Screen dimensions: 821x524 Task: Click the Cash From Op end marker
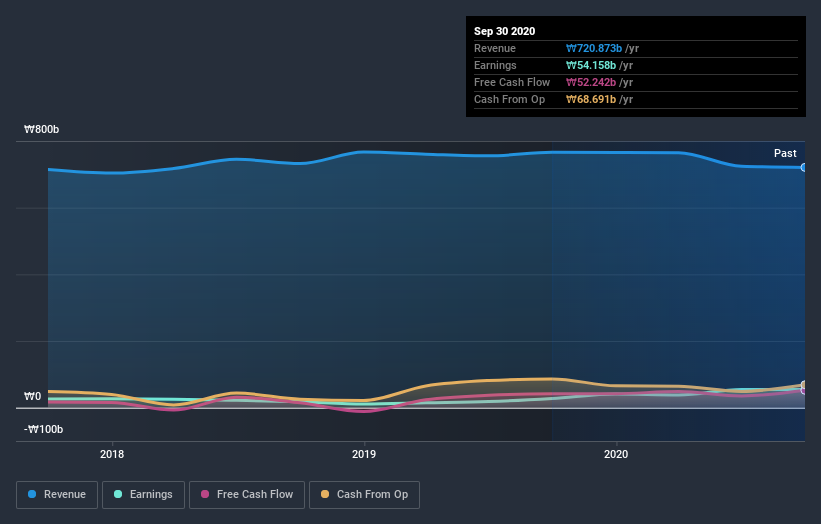click(804, 385)
